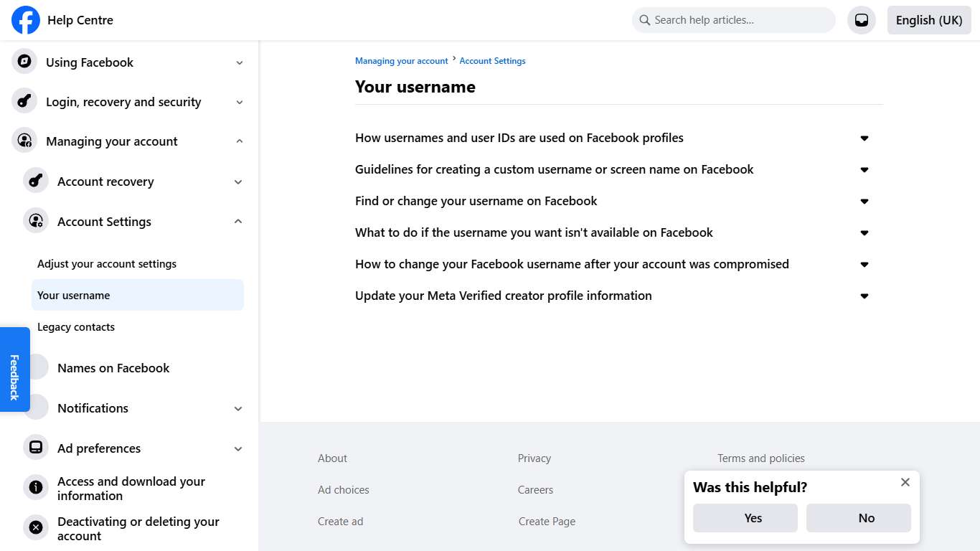The image size is (980, 551).
Task: Open the support inbox icon near the search bar
Action: point(861,20)
